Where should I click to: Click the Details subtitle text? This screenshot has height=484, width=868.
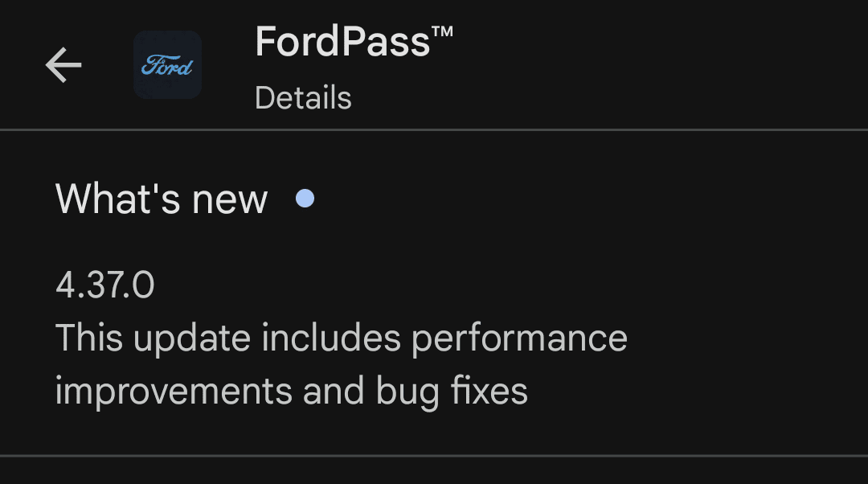[x=303, y=98]
